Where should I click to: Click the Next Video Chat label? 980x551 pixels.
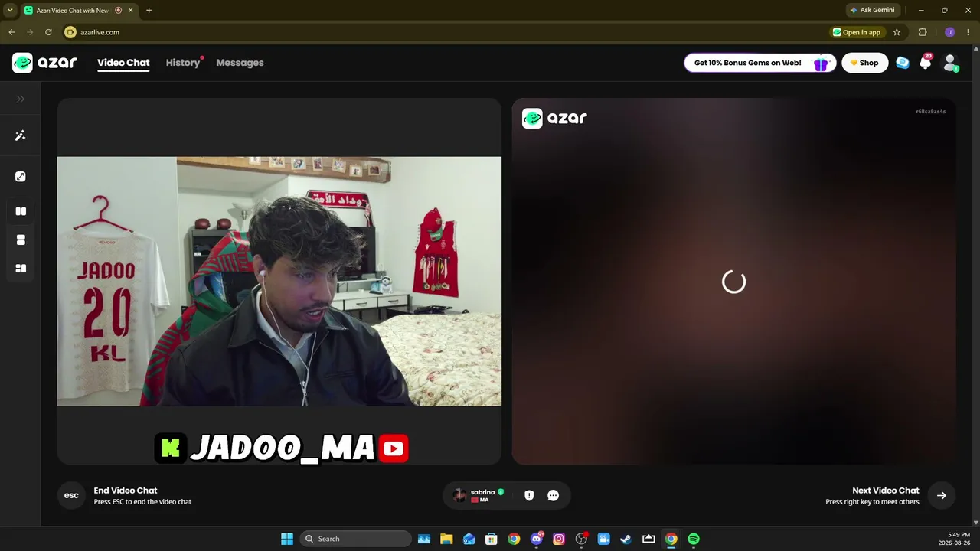[886, 491]
